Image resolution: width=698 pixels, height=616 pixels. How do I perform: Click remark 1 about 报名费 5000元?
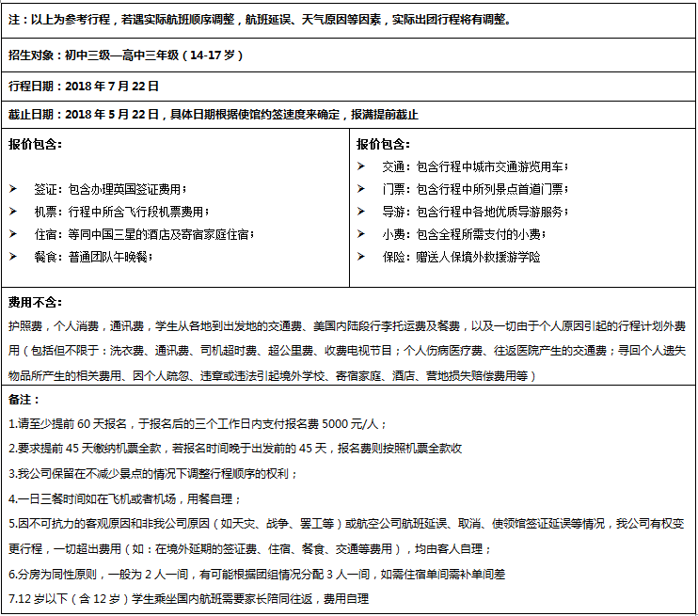(x=198, y=424)
